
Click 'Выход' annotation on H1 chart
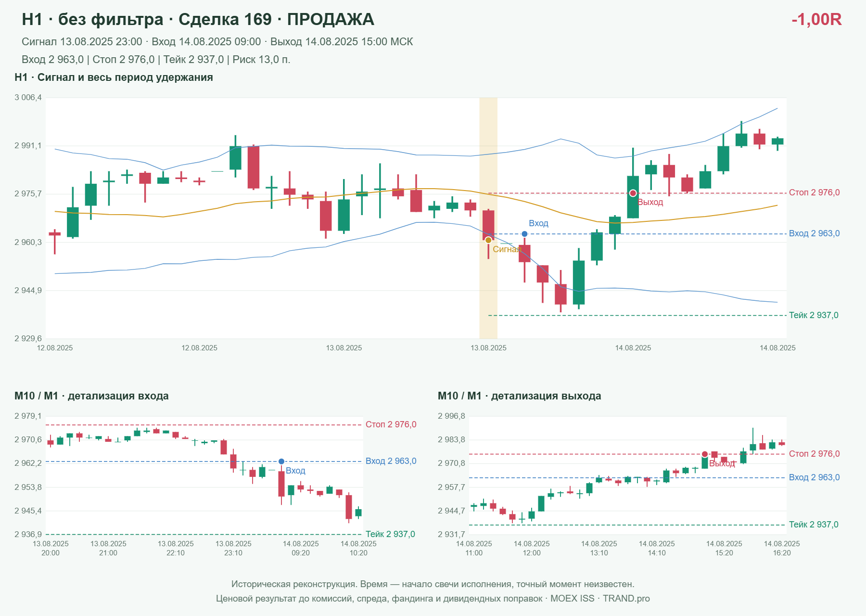(650, 202)
